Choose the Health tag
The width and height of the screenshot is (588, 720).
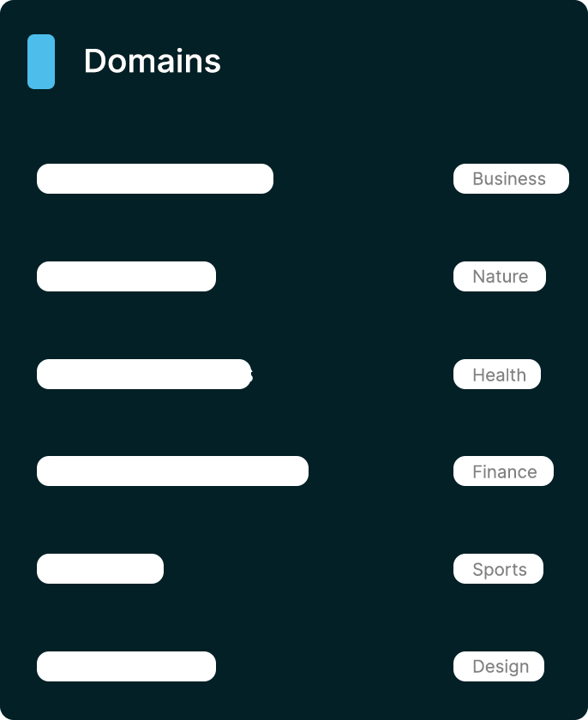coord(496,375)
